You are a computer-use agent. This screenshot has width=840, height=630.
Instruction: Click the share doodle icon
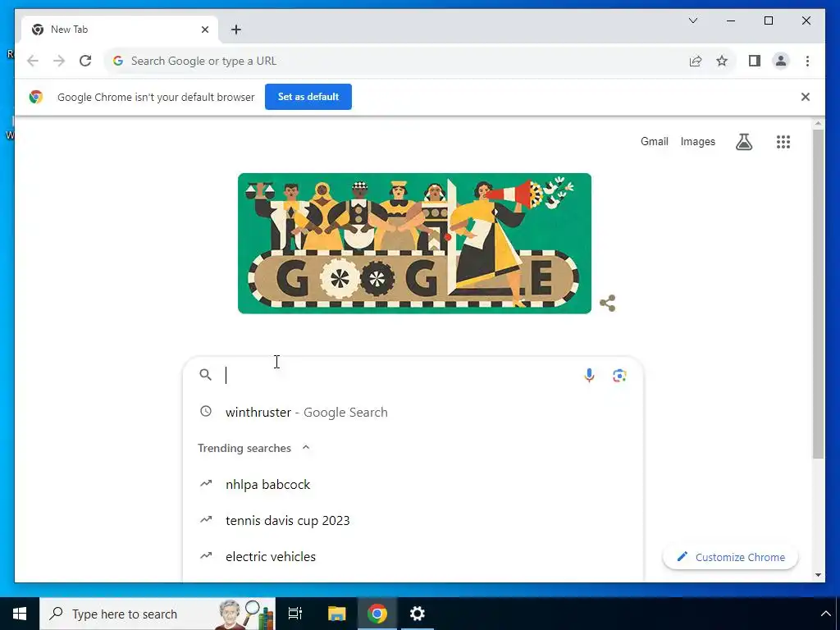[x=608, y=304]
